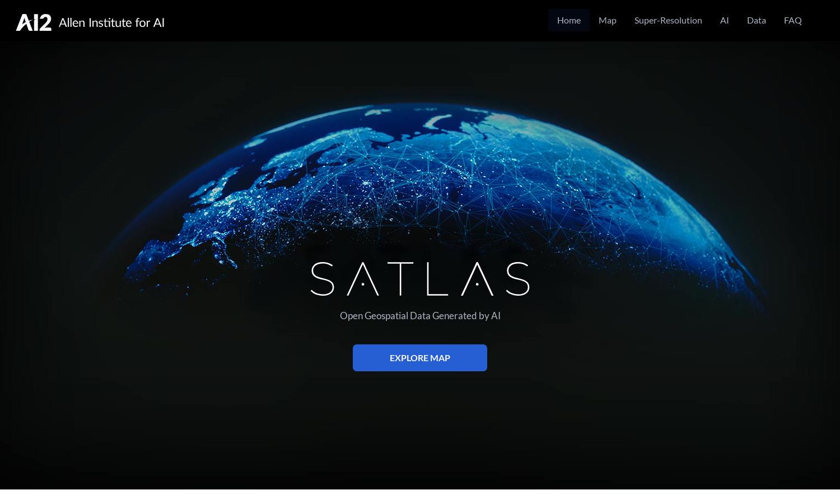The width and height of the screenshot is (840, 504).
Task: Click the SATLAS wordmark logo
Action: point(420,278)
